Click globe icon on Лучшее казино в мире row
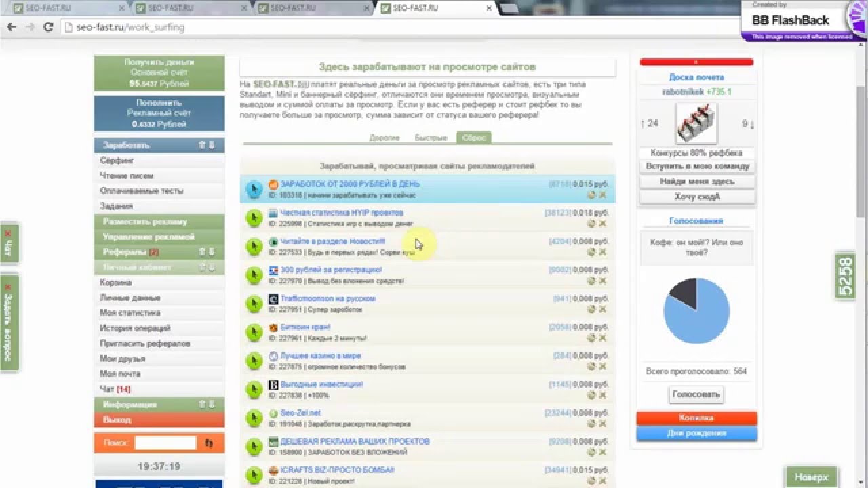The image size is (868, 488). tap(591, 367)
